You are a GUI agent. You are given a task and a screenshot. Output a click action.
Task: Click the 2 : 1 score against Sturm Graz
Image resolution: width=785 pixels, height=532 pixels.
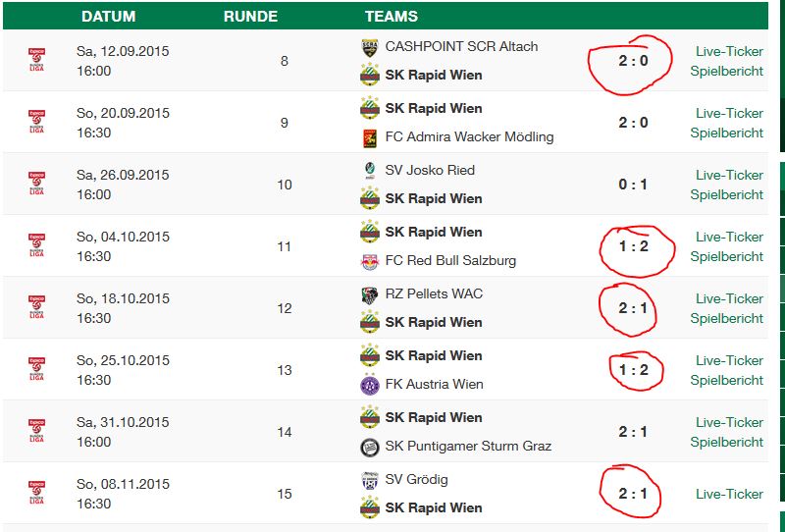(633, 432)
